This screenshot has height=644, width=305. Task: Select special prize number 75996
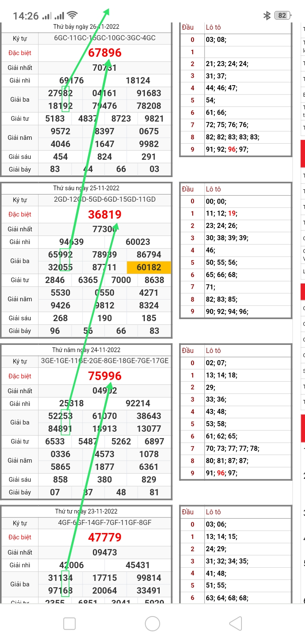[105, 376]
